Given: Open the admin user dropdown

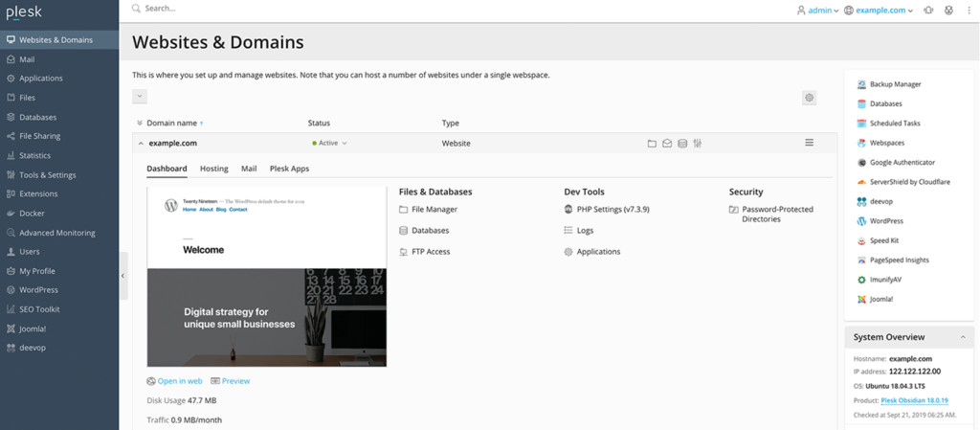Looking at the screenshot, I should pyautogui.click(x=817, y=10).
